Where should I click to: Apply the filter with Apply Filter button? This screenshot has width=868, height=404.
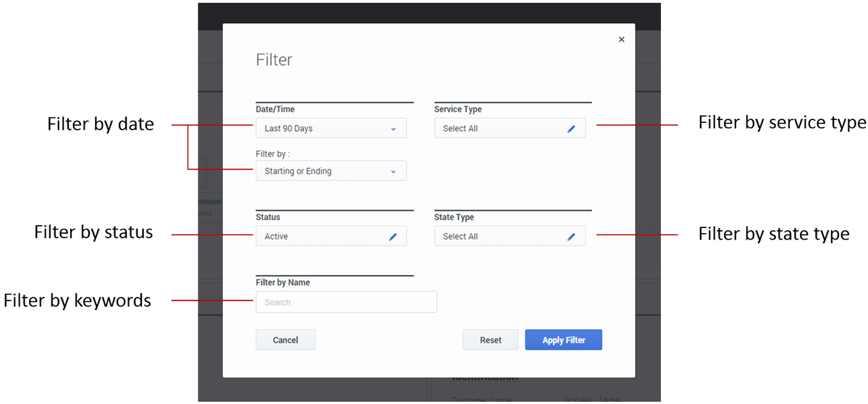coord(563,340)
